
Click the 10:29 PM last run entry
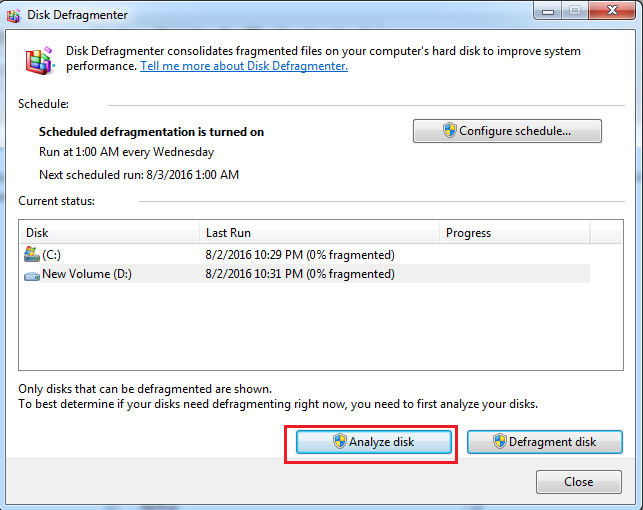coord(299,255)
